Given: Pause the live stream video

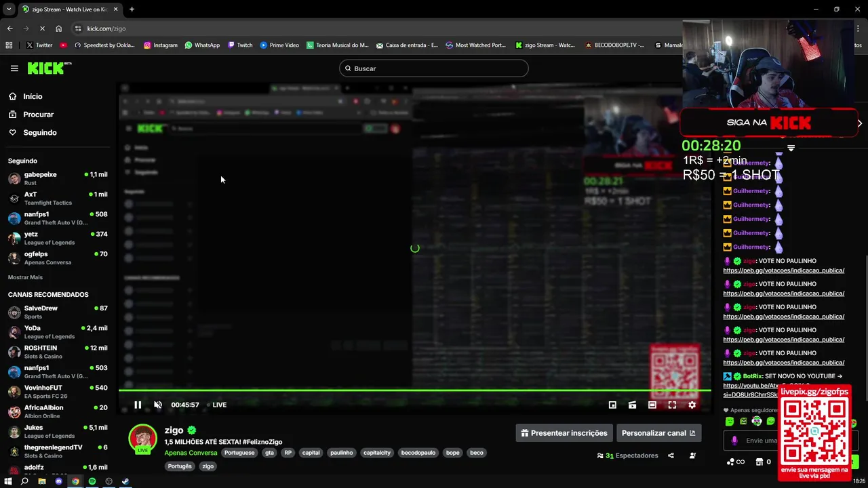Looking at the screenshot, I should coord(138,405).
